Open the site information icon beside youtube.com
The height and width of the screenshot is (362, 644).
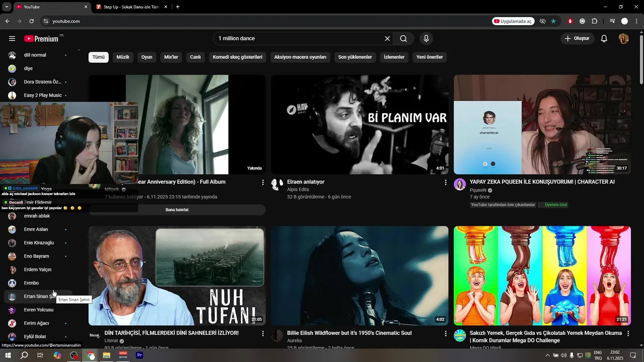[45, 21]
